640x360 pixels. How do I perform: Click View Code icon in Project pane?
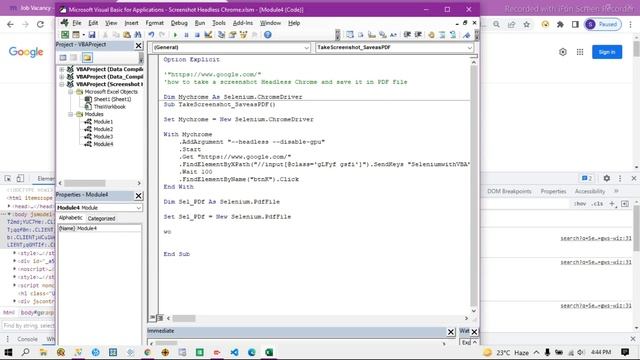click(63, 58)
